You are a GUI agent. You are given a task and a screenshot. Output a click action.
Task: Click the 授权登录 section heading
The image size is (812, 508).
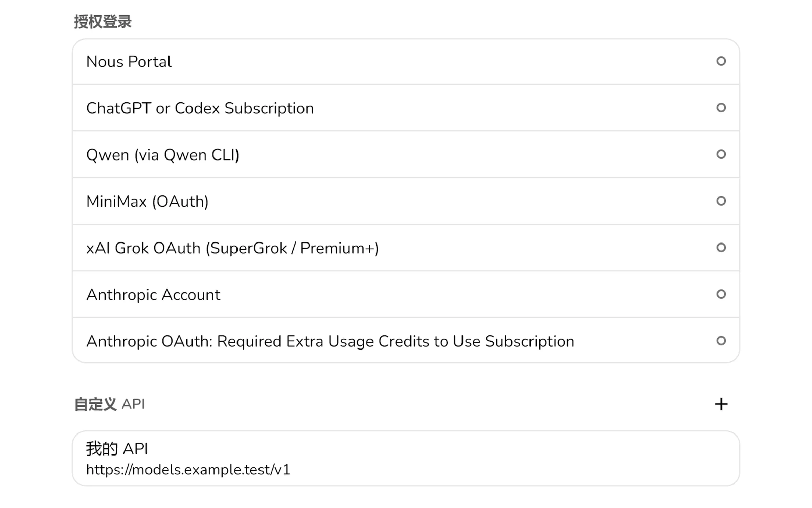point(103,22)
